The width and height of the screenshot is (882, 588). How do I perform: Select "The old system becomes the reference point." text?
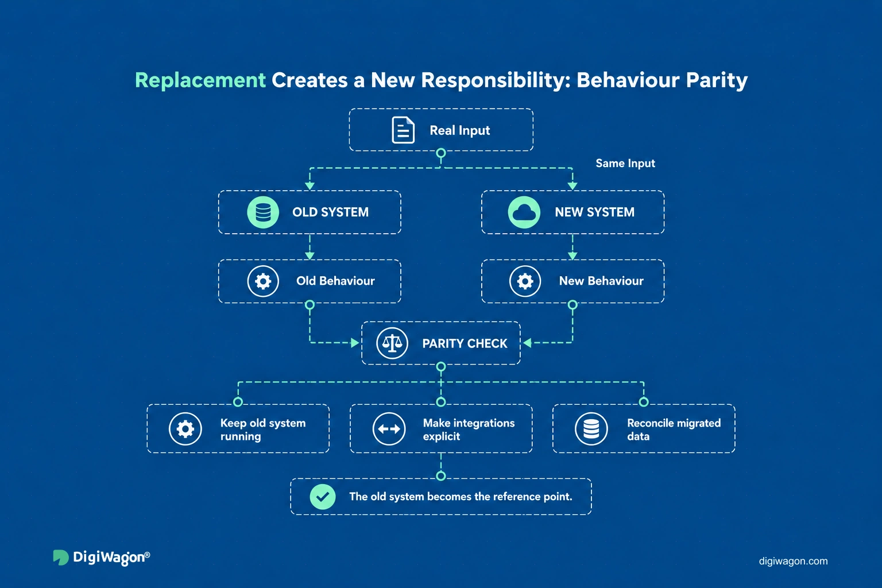tap(461, 497)
